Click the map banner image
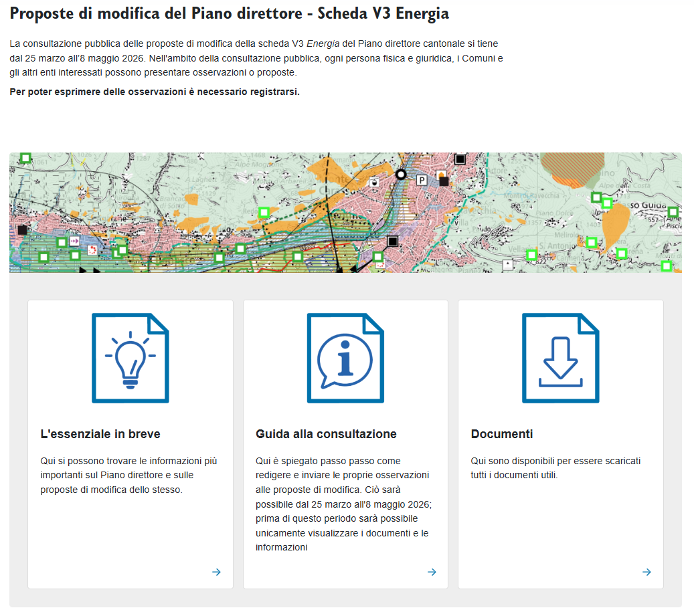The width and height of the screenshot is (694, 616). (x=345, y=212)
